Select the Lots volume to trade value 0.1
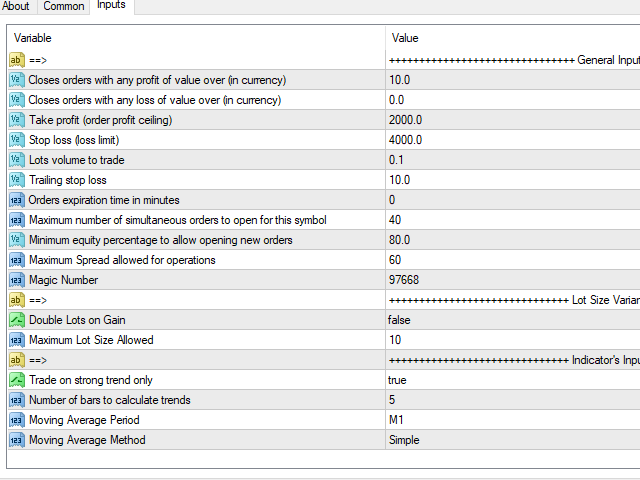The height and width of the screenshot is (480, 640). pyautogui.click(x=513, y=160)
